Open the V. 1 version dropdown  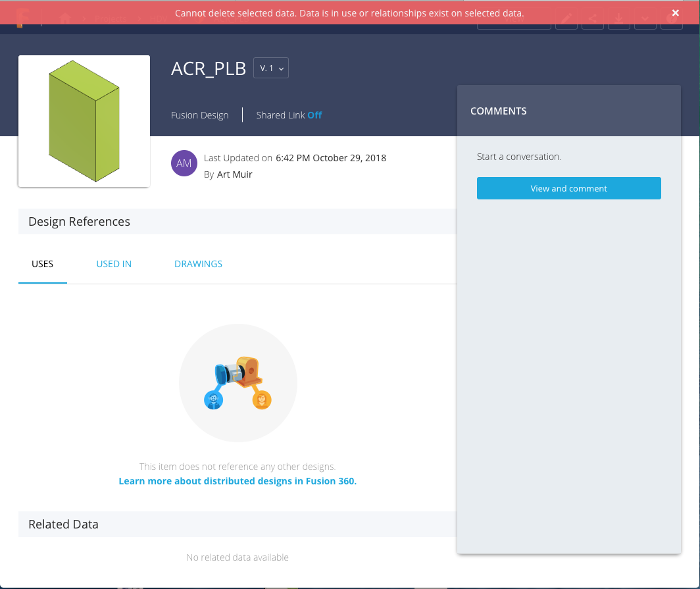271,68
